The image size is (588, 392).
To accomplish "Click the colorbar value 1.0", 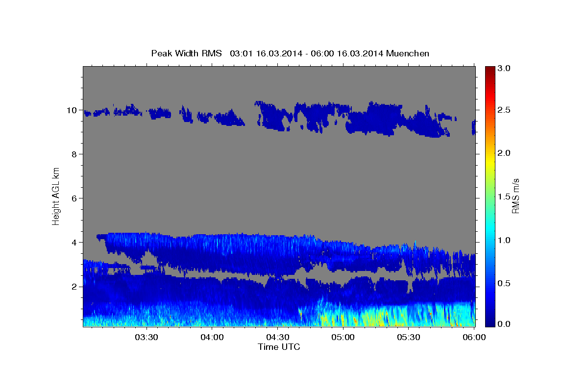I will (505, 240).
